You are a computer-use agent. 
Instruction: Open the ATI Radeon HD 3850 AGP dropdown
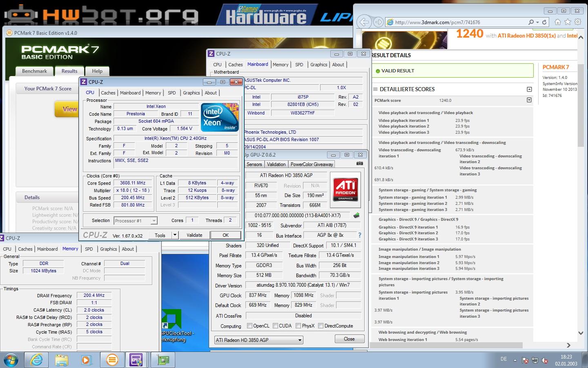(259, 340)
